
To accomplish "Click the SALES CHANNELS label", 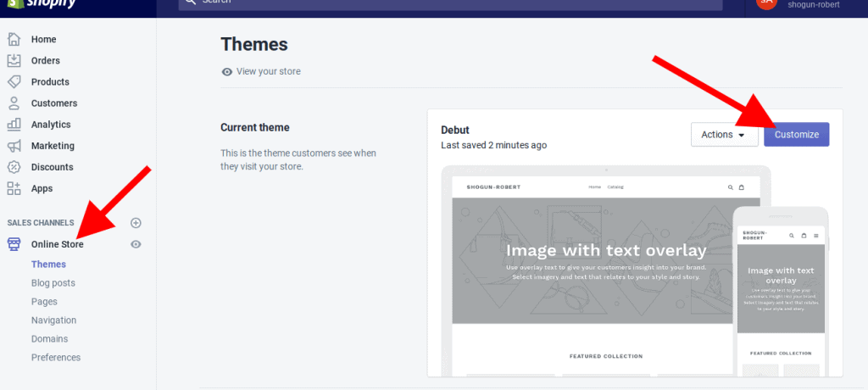I will (41, 223).
